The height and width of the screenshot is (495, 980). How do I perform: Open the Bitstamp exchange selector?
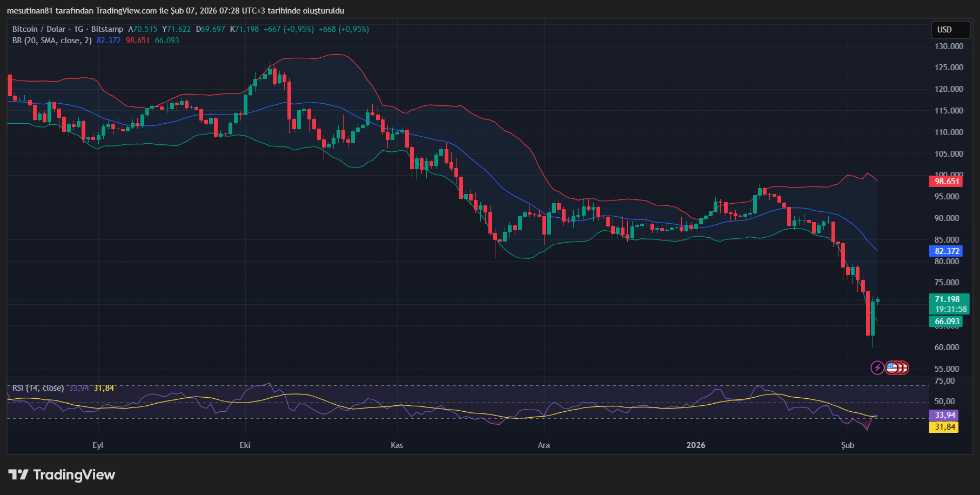point(107,29)
